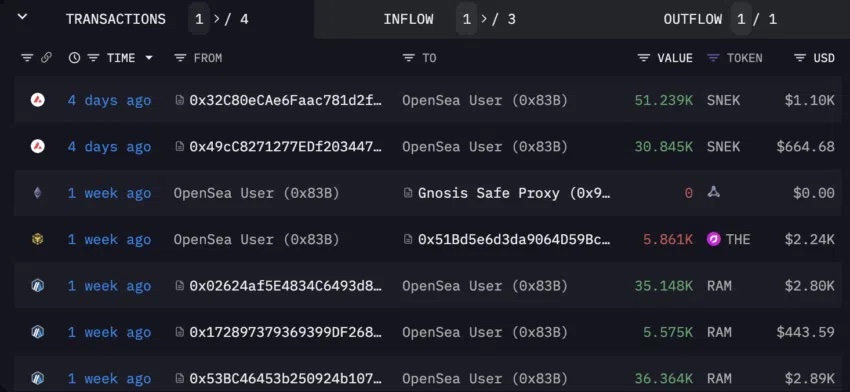Viewport: 850px width, 392px height.
Task: Click the Avalanche chain icon in first row
Action: pos(37,100)
